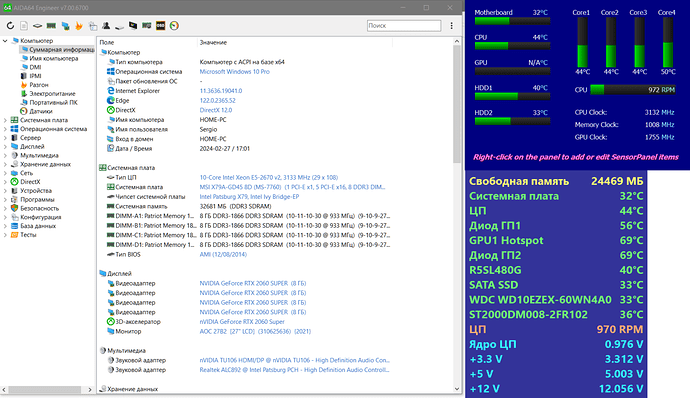Viewport: 690px width, 398px height.
Task: Click the vertical scrollbar down arrow
Action: [457, 389]
